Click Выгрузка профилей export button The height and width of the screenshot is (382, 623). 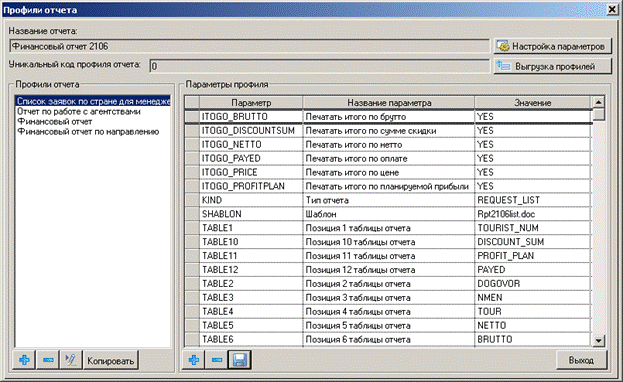click(x=553, y=66)
